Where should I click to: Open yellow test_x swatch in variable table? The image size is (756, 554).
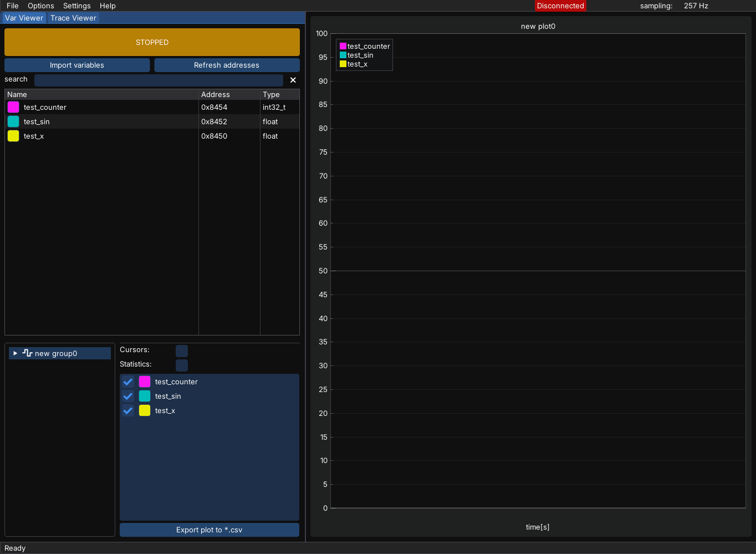13,136
